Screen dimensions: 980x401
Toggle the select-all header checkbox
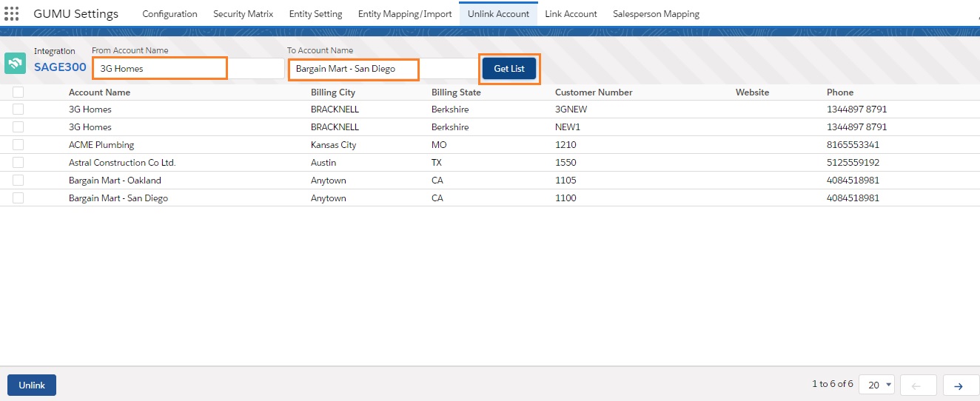click(19, 92)
